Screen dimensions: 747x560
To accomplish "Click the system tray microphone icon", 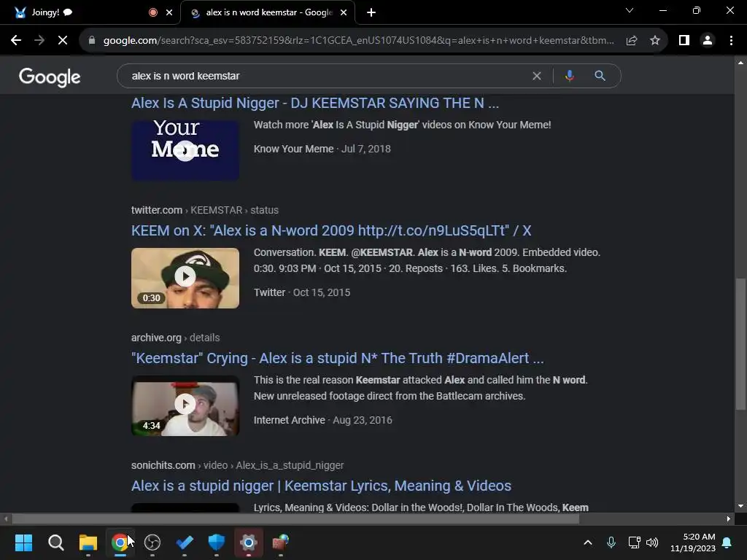I will [x=611, y=542].
